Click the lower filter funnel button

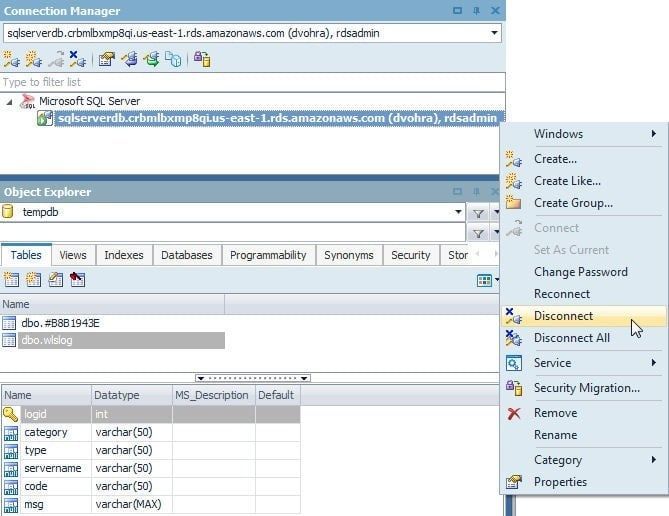point(478,233)
